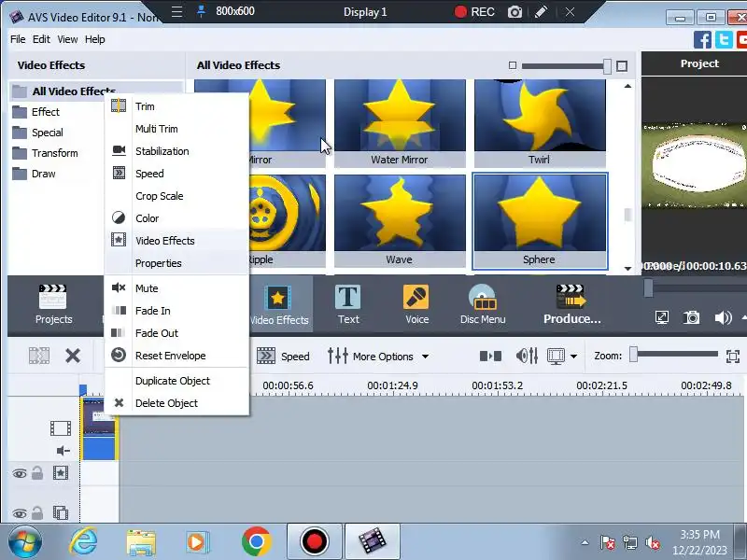This screenshot has height=560, width=747.
Task: Open the Projects section
Action: coord(53,304)
